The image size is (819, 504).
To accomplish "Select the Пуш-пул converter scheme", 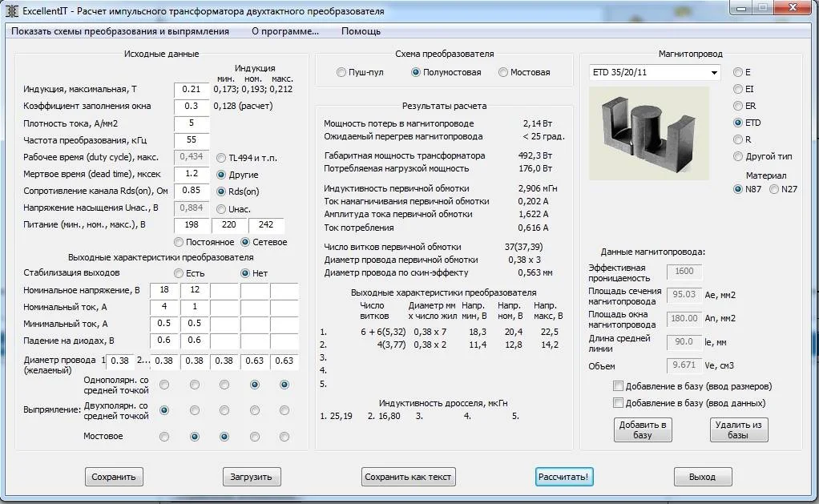I will pyautogui.click(x=342, y=72).
